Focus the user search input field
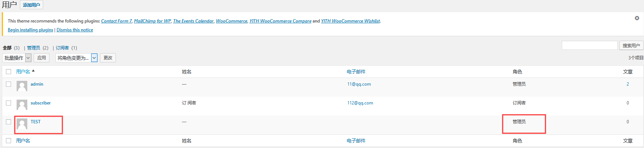 pyautogui.click(x=589, y=45)
